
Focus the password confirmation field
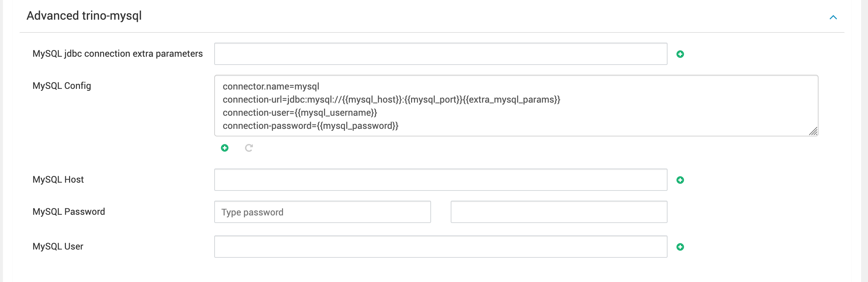(x=559, y=212)
